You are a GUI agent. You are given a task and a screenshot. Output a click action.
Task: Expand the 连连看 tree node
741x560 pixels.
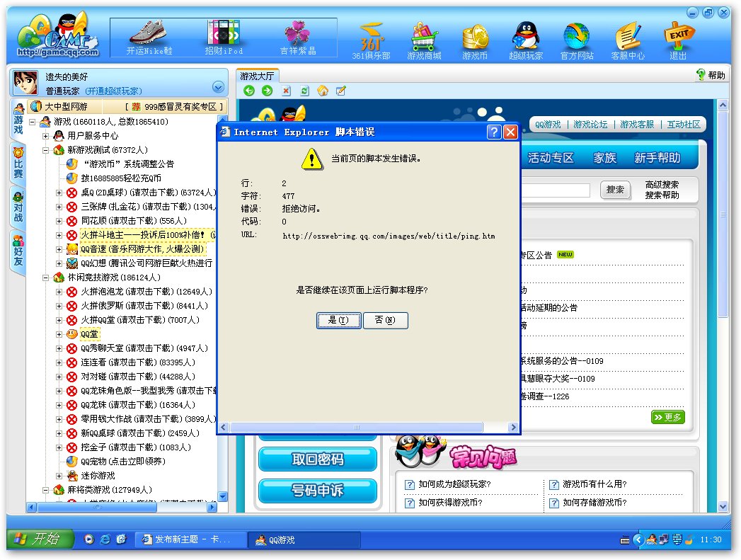pos(59,362)
